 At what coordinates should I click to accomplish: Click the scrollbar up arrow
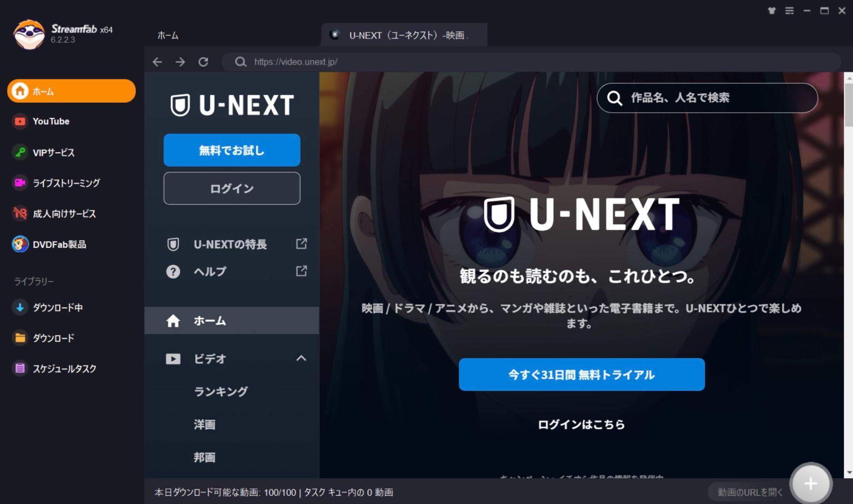(x=848, y=77)
